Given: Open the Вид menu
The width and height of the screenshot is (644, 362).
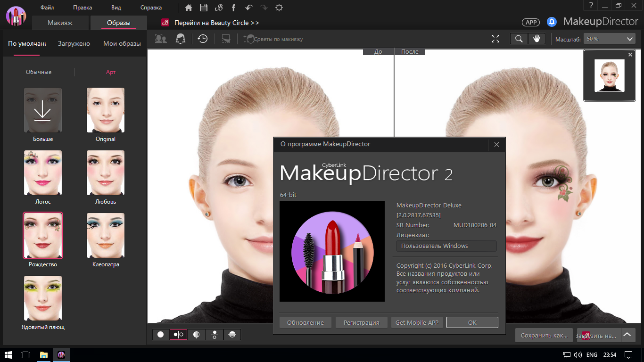Looking at the screenshot, I should (x=116, y=8).
